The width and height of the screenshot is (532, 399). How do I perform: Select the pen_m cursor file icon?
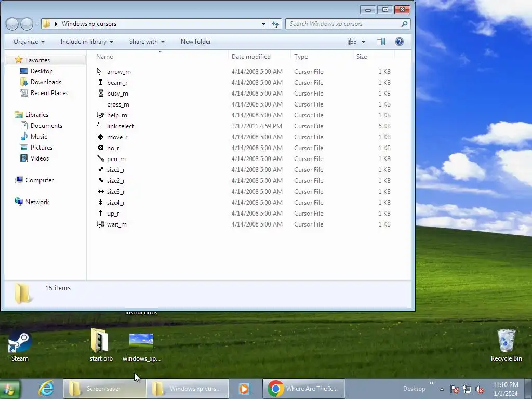(x=100, y=158)
